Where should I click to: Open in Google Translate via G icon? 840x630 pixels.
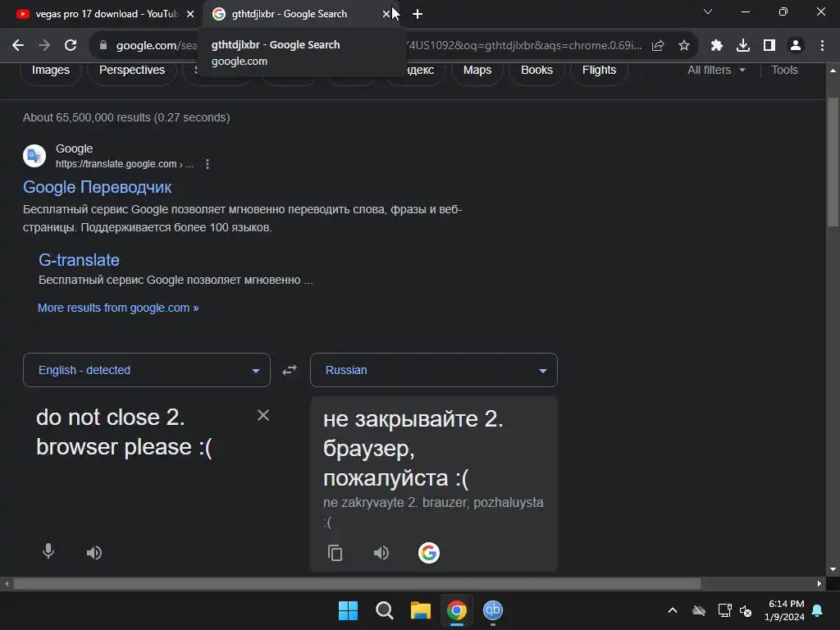click(x=428, y=553)
